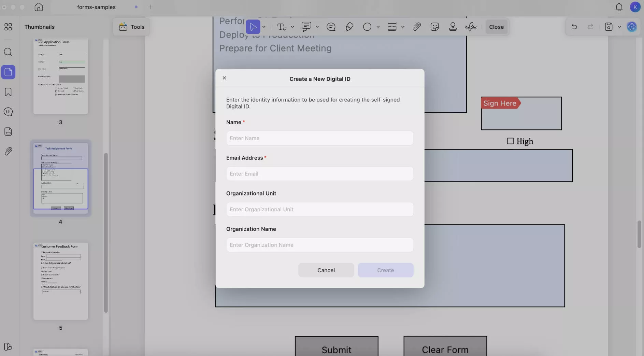Viewport: 644px width, 356px height.
Task: Open the sticker tool
Action: coord(434,27)
